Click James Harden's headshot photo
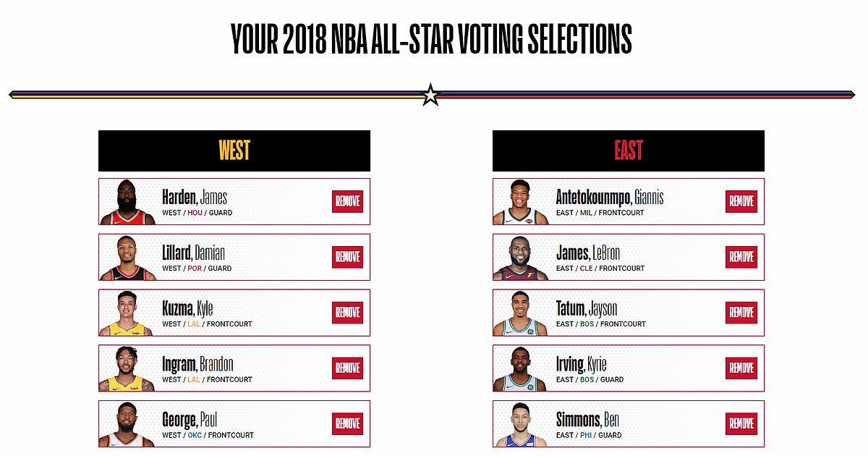The width and height of the screenshot is (868, 456). (128, 202)
